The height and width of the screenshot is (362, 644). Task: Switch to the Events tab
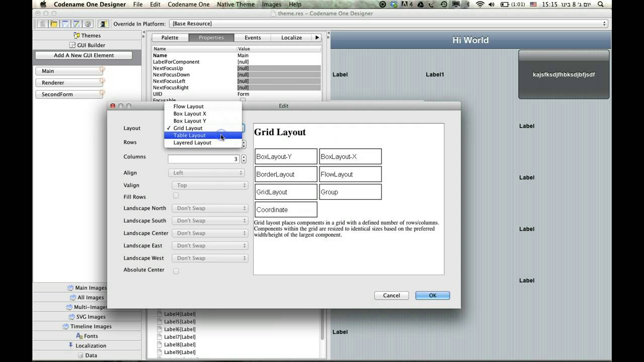(253, 38)
